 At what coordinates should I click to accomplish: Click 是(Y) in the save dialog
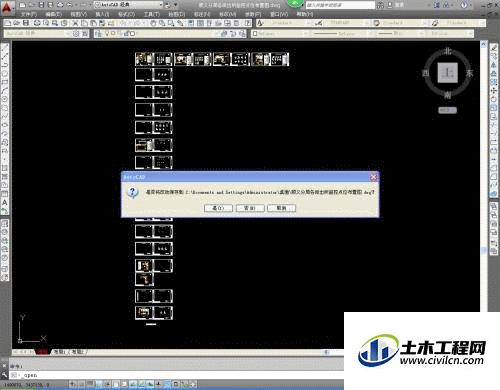(218, 208)
